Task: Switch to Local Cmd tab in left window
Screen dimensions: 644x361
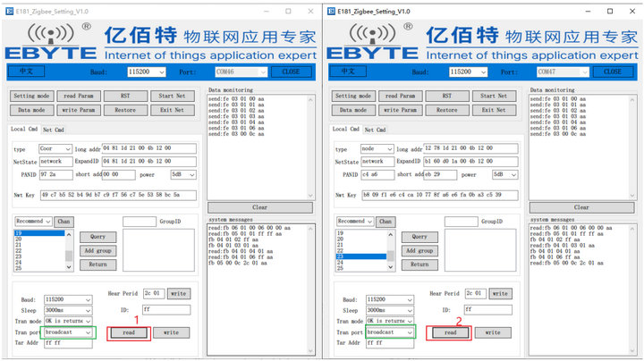Action: [24, 129]
